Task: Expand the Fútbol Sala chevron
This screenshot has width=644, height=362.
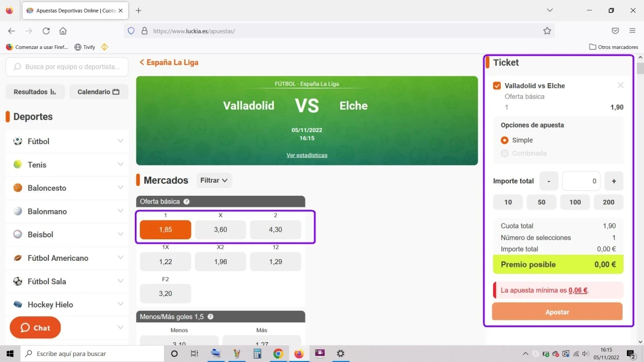Action: pos(121,281)
